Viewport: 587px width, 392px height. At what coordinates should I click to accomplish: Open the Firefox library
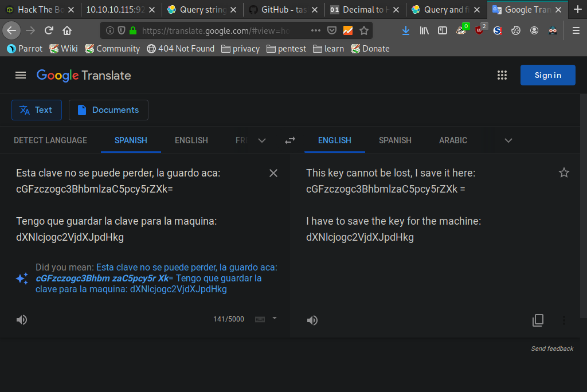click(x=424, y=30)
